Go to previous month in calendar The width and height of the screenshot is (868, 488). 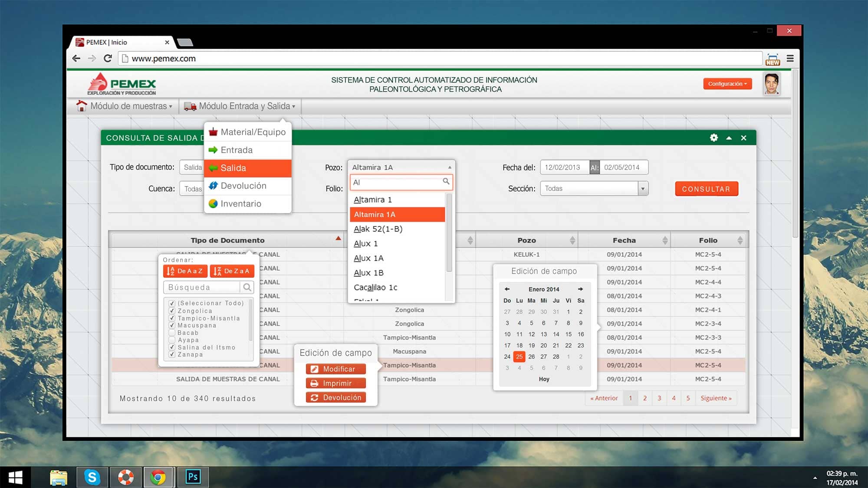(x=507, y=289)
